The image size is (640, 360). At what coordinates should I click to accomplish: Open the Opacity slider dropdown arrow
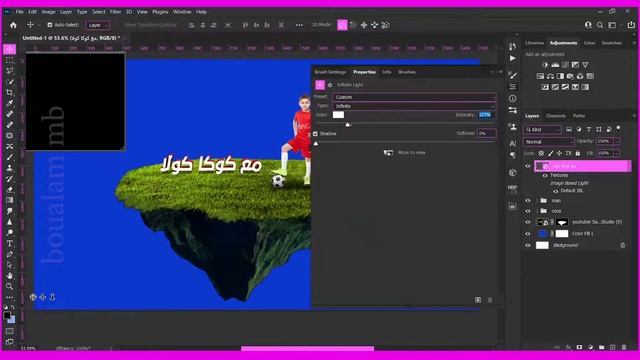[616, 142]
